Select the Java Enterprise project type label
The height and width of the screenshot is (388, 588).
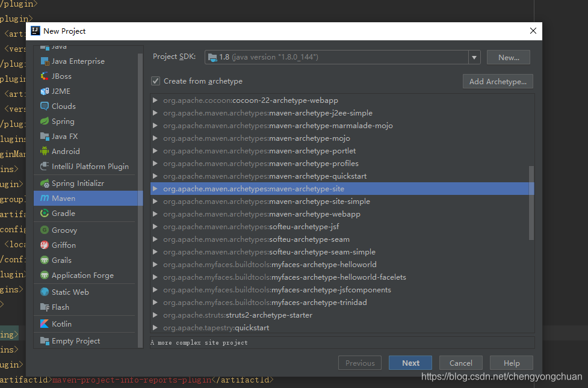point(78,61)
